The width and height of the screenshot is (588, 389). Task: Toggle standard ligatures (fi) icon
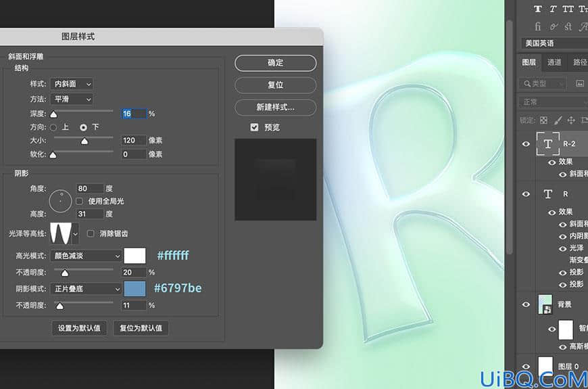(538, 26)
